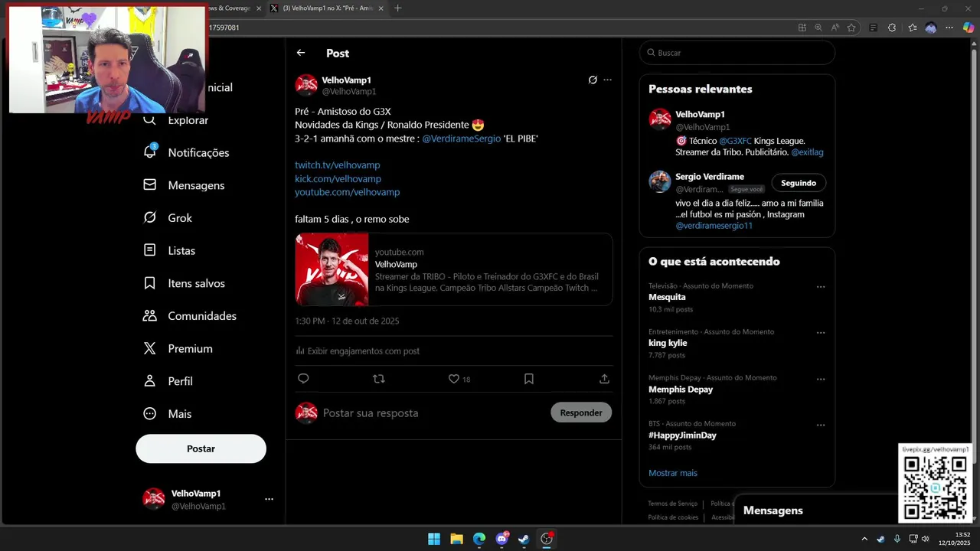The height and width of the screenshot is (551, 980).
Task: Share the post with the upload icon
Action: click(x=604, y=379)
